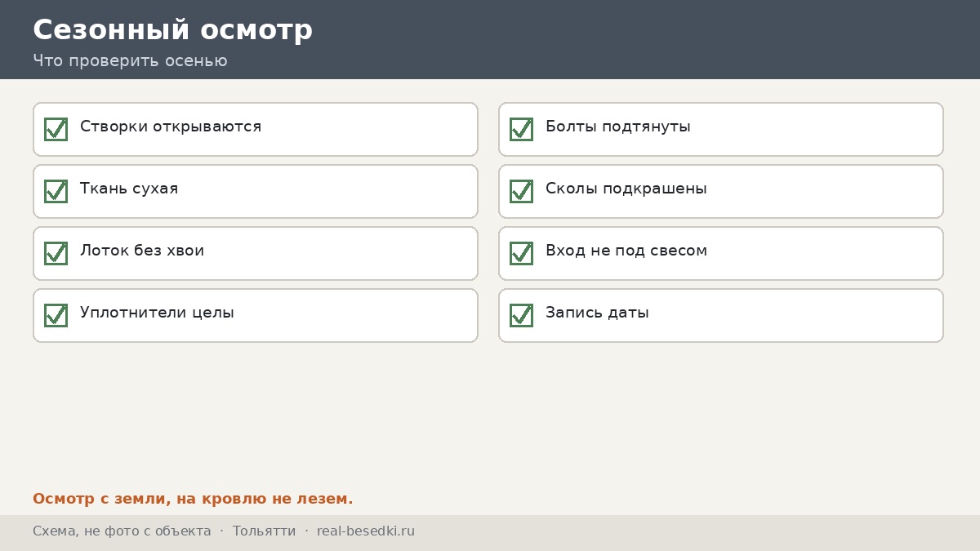
Task: Click the orange "Осмотр с земли" warning note
Action: coord(193,499)
